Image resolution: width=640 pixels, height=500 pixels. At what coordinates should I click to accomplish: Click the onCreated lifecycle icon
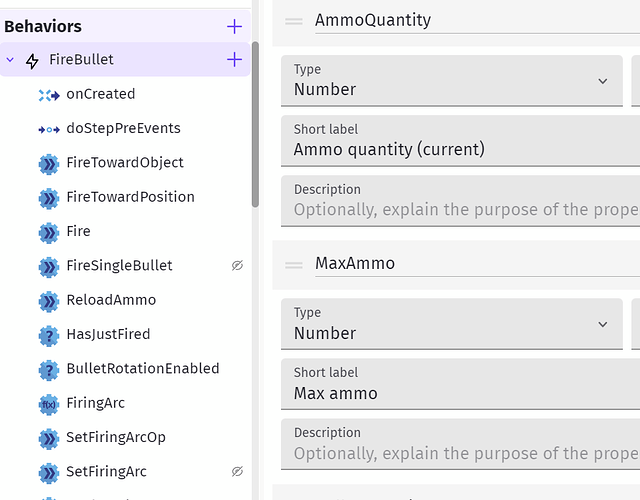[49, 95]
